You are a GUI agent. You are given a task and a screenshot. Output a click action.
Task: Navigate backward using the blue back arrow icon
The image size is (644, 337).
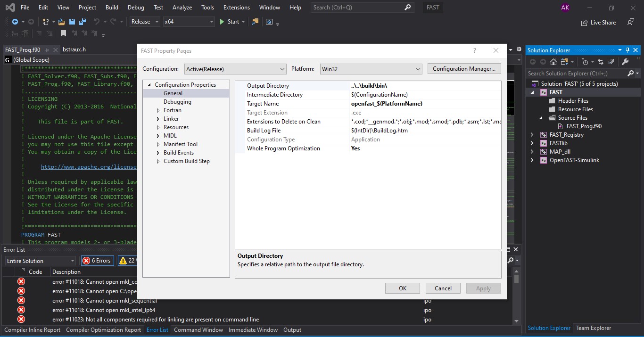click(x=15, y=22)
